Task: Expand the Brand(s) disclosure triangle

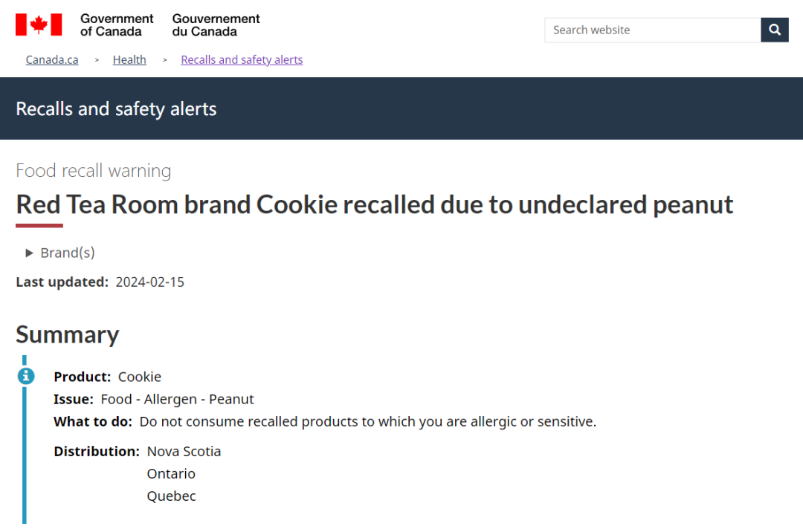Action: click(x=29, y=253)
